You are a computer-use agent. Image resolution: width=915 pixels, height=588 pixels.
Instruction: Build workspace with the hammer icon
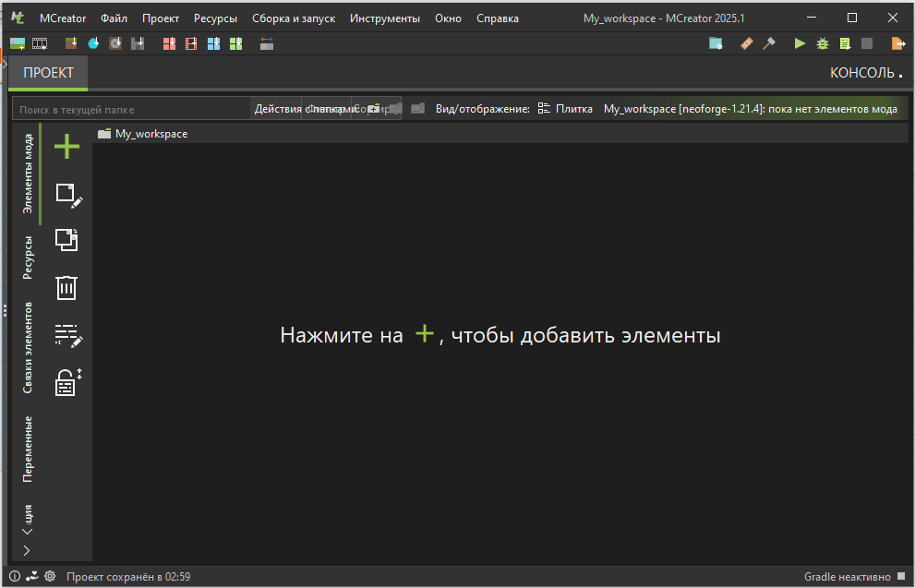tap(769, 43)
